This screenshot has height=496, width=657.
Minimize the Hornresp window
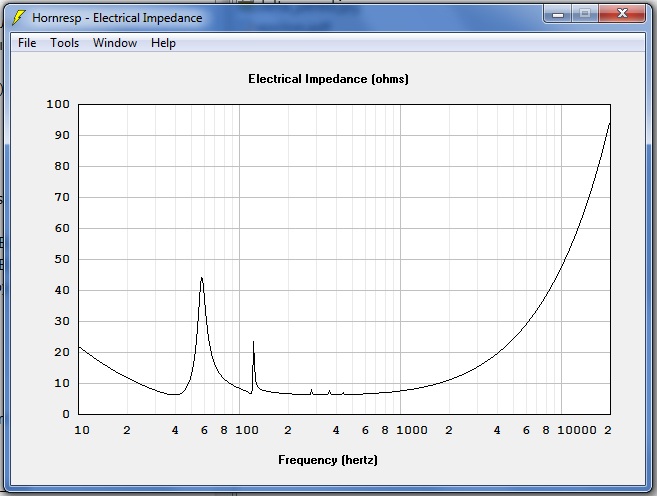click(558, 14)
